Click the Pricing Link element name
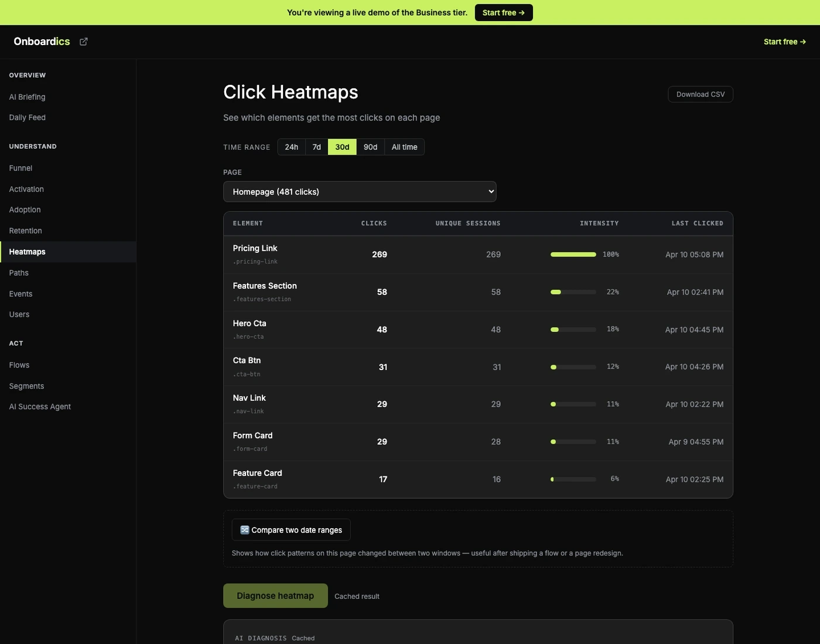This screenshot has width=820, height=644. click(255, 248)
